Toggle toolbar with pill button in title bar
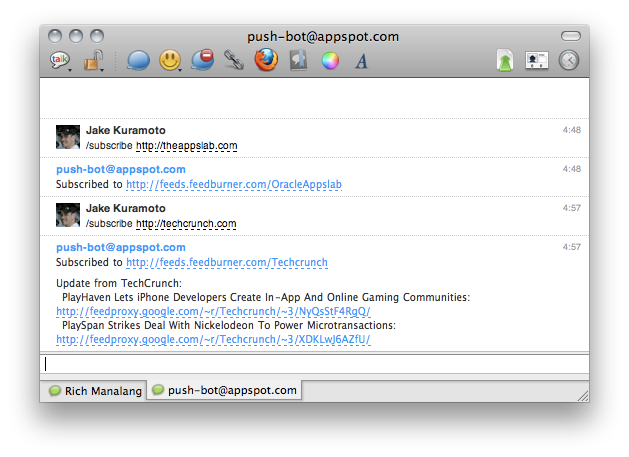 571,36
